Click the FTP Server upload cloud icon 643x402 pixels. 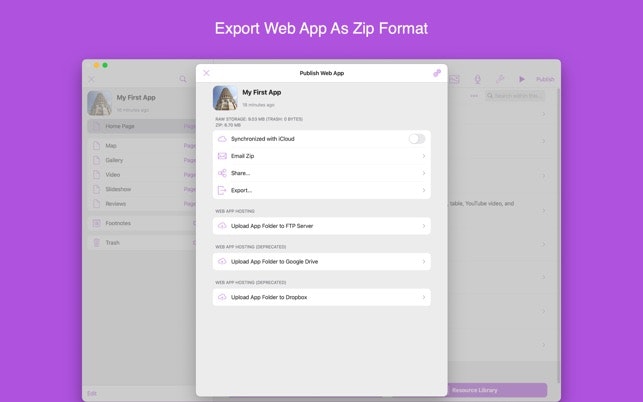click(222, 226)
